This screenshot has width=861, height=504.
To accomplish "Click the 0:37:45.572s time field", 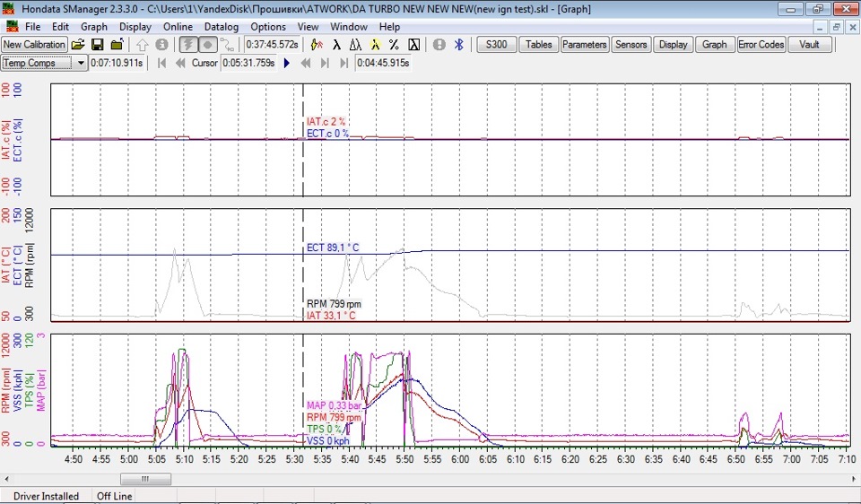I will [273, 45].
